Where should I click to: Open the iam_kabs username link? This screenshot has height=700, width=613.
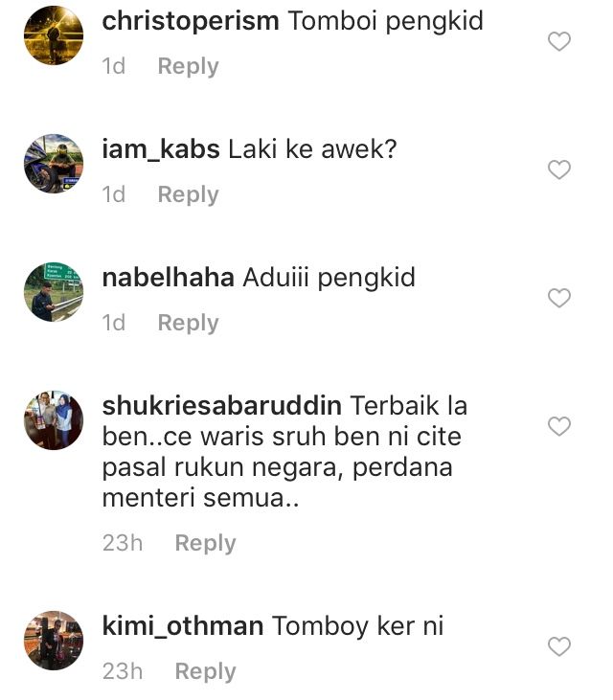click(x=161, y=149)
